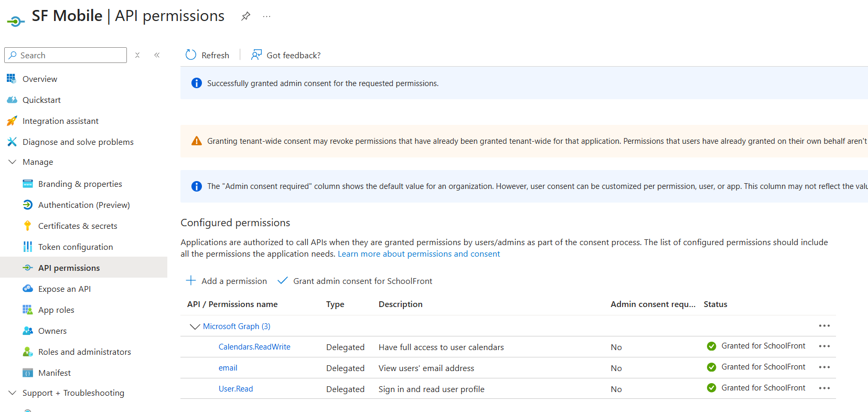This screenshot has height=412, width=868.
Task: Click the Owners people icon
Action: 28,331
